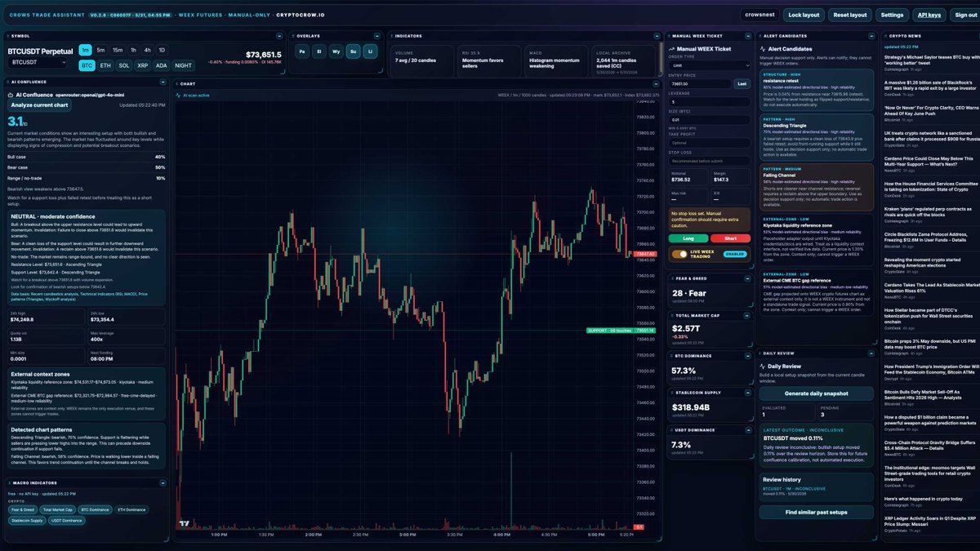980x551 pixels.
Task: Open the Michael Saylor news headline
Action: [x=931, y=60]
